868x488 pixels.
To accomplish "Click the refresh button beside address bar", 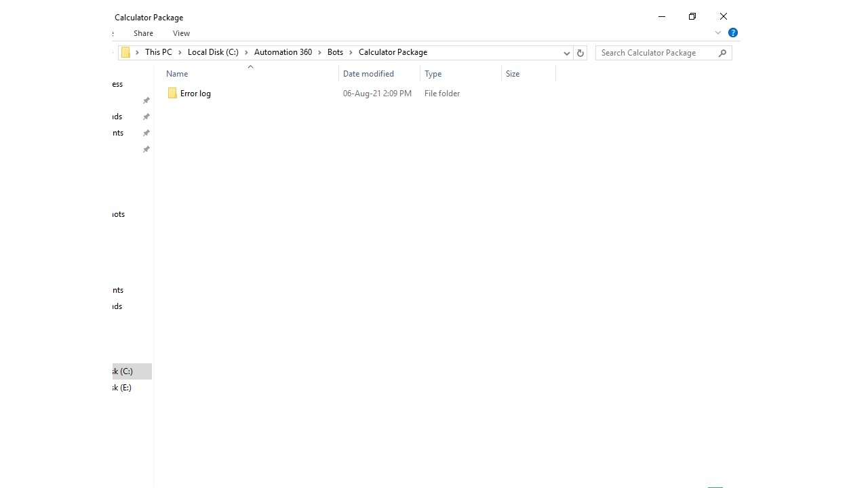I will pos(580,53).
